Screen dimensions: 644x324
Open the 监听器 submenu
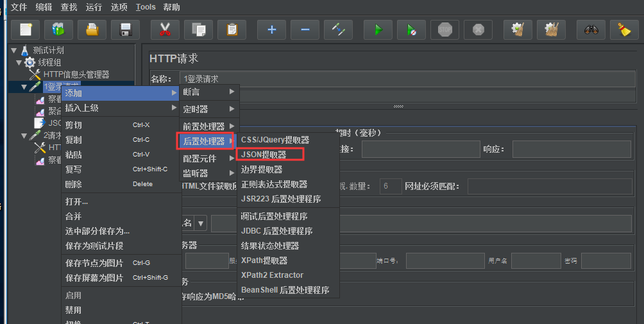pyautogui.click(x=208, y=173)
